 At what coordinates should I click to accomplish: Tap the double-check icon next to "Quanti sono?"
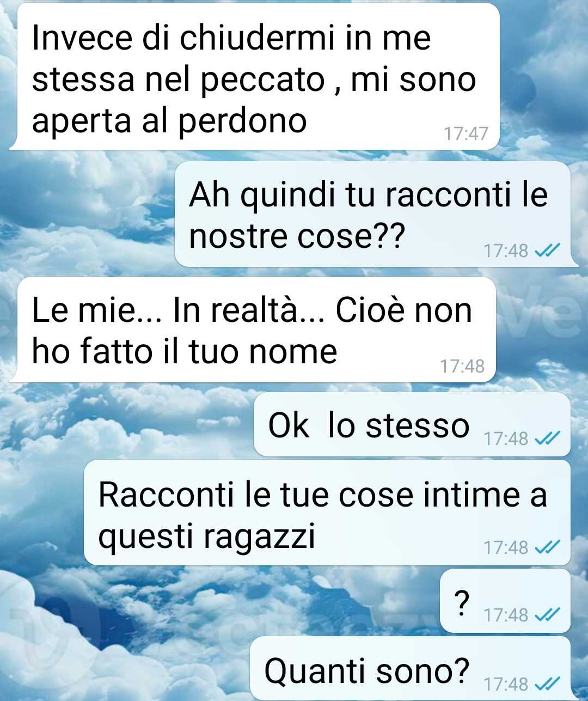(x=547, y=683)
